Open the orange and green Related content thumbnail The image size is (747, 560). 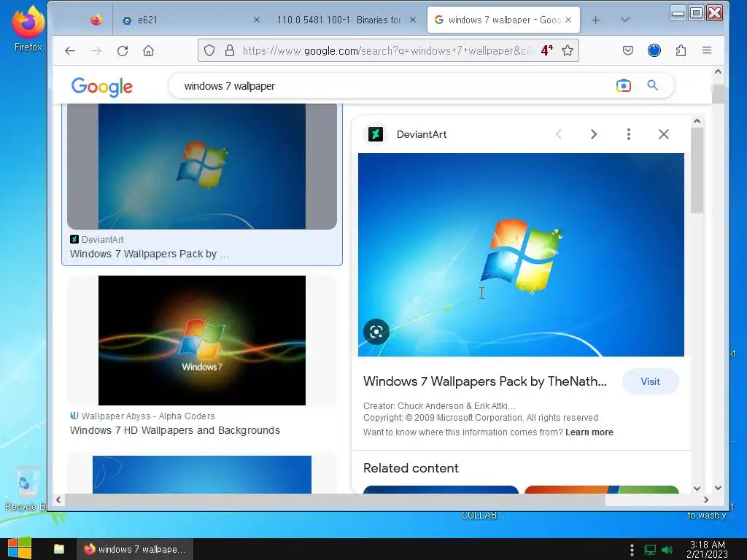tap(602, 489)
